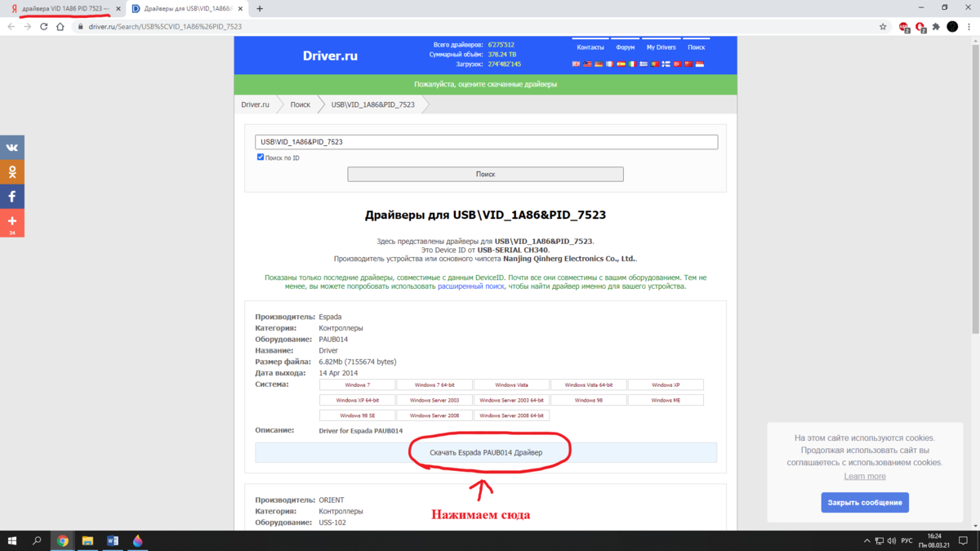Select 'Windows Vista 64-bit' system tag
This screenshot has height=551, width=980.
coord(588,385)
